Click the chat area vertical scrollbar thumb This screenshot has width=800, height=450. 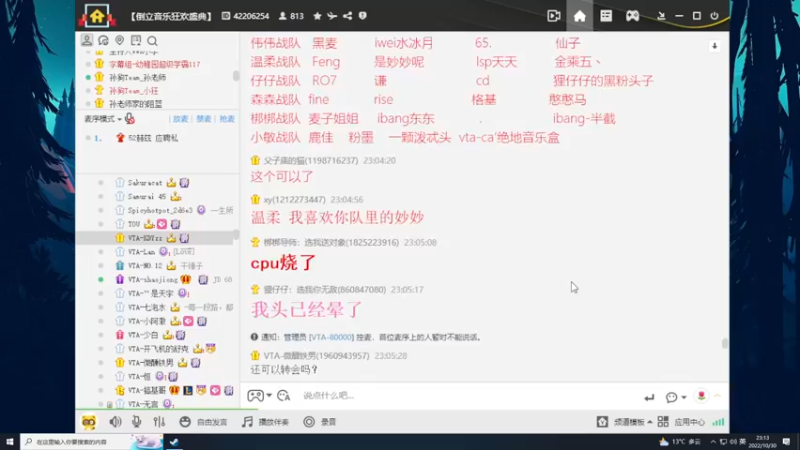click(x=724, y=343)
